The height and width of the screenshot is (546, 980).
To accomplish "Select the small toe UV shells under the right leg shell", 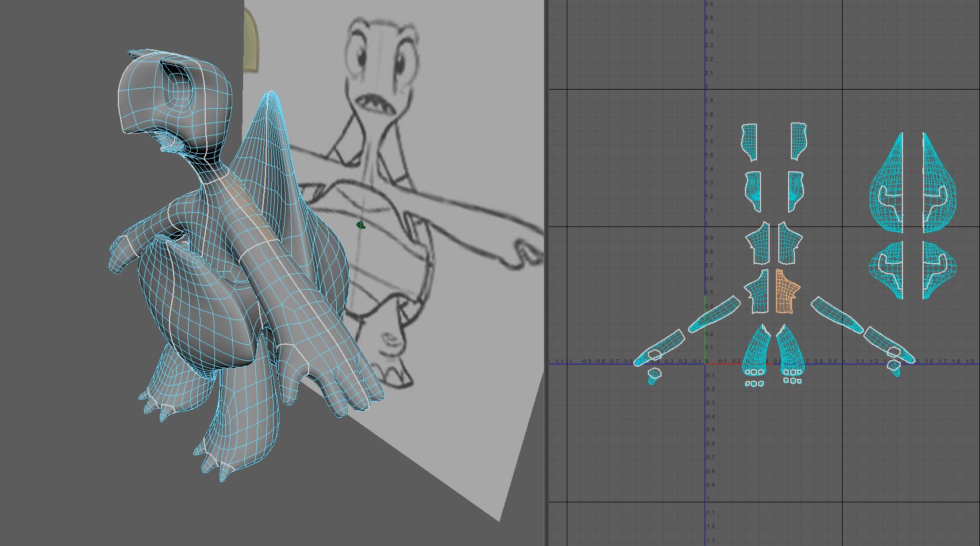I will [x=792, y=380].
